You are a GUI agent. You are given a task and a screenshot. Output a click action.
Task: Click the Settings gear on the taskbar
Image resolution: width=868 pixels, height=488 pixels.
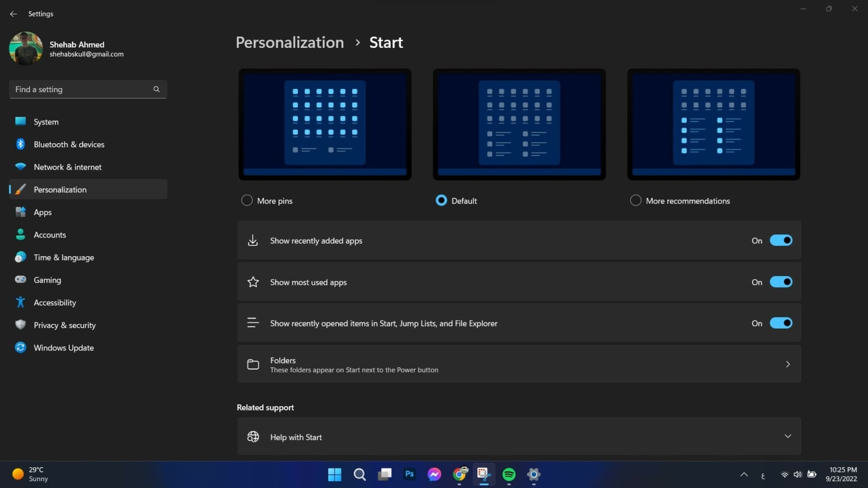coord(534,474)
